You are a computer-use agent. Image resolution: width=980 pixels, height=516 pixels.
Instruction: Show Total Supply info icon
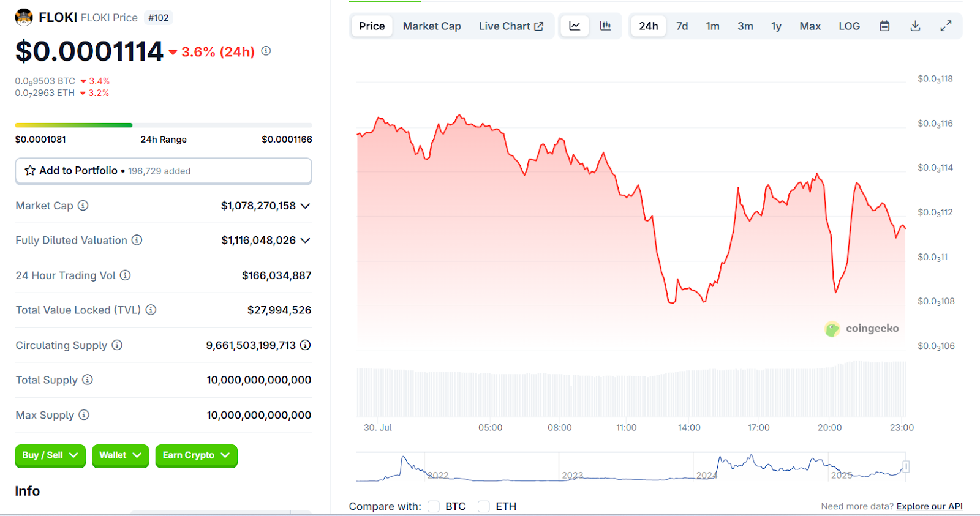pyautogui.click(x=88, y=380)
